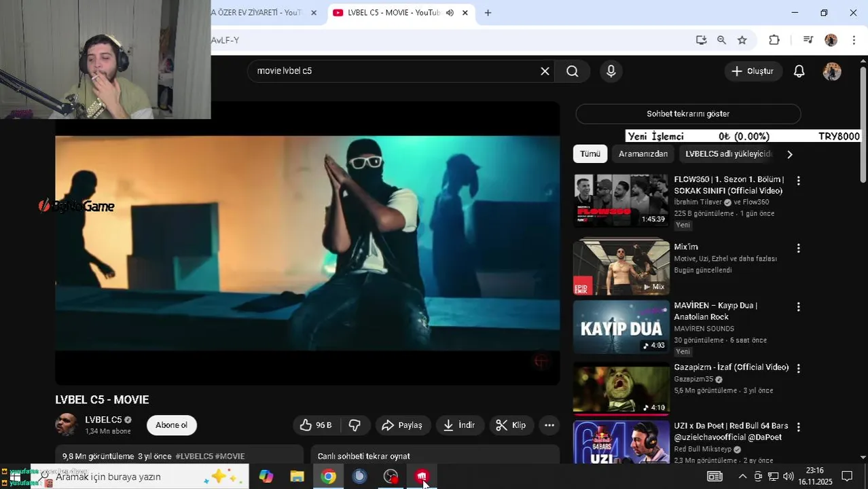This screenshot has height=489, width=868.
Task: Open the Chrome profile avatar
Action: pyautogui.click(x=831, y=40)
